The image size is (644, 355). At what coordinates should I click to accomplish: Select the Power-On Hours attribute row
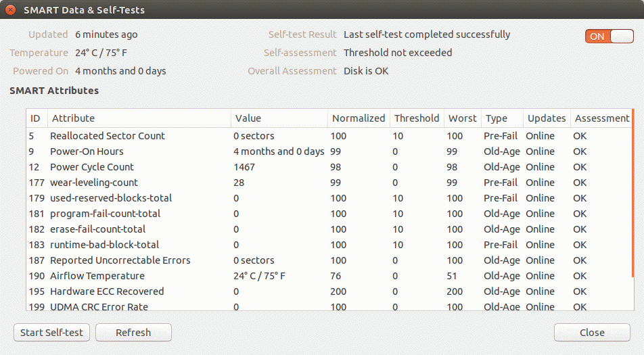pos(87,151)
